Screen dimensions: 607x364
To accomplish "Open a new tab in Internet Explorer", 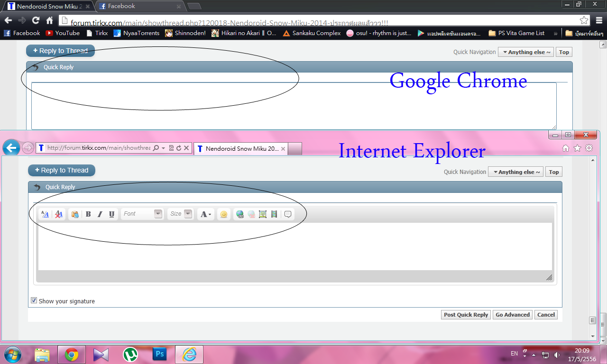I will pyautogui.click(x=295, y=148).
